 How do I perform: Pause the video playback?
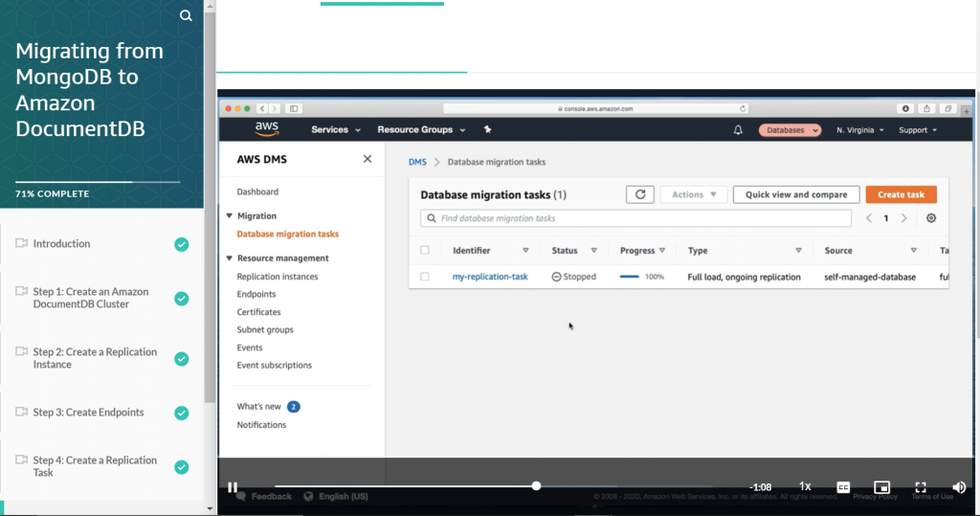click(x=233, y=487)
